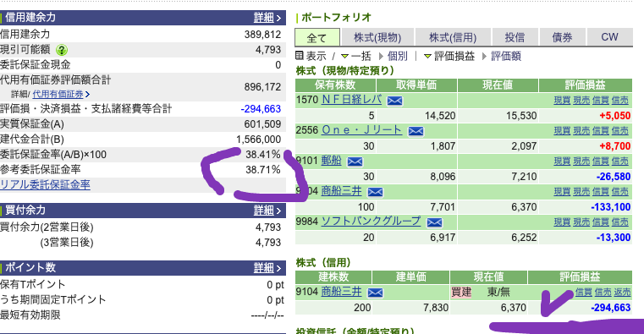The height and width of the screenshot is (334, 644).
Task: Click mail icon next to One・Jリート
Action: pos(416,131)
